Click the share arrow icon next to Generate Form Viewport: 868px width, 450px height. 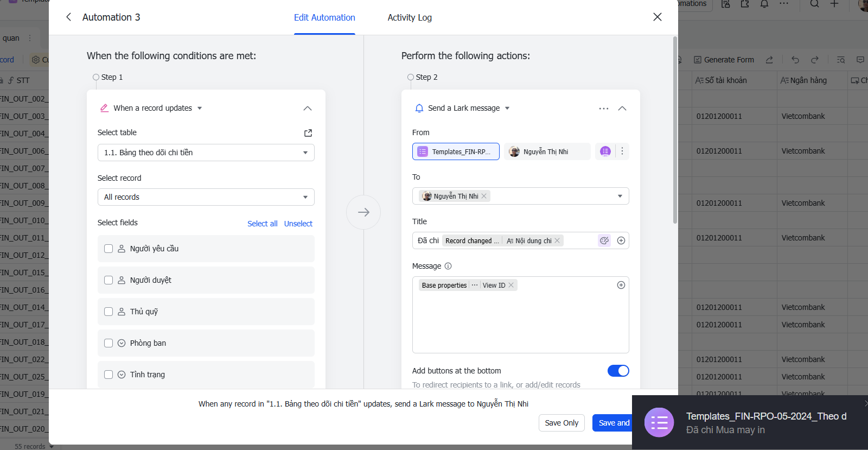click(x=769, y=60)
